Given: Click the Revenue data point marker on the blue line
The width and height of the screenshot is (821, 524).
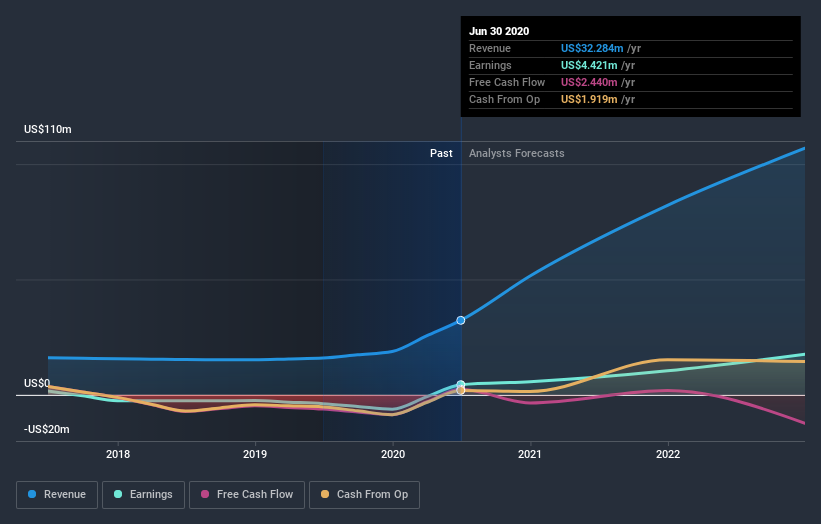Looking at the screenshot, I should tap(461, 320).
